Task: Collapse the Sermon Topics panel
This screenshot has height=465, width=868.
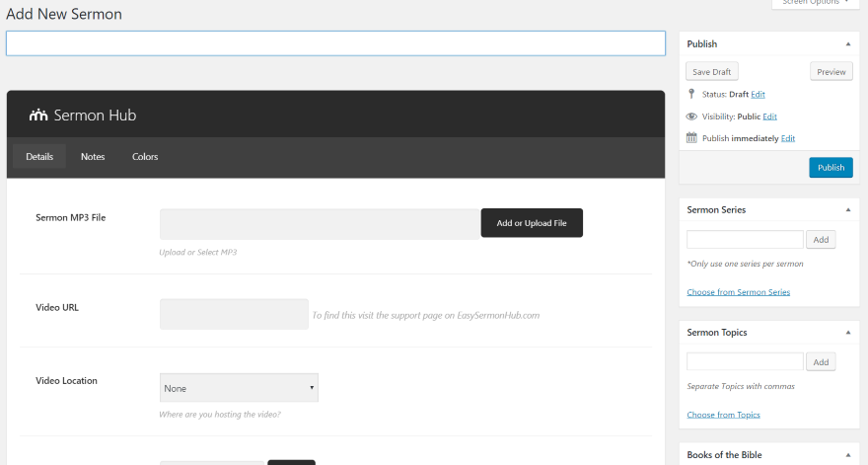Action: point(848,332)
